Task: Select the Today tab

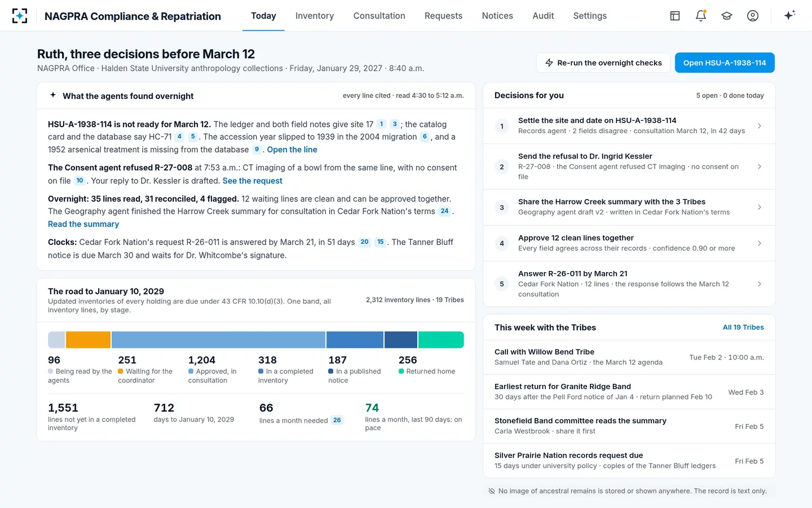Action: [x=263, y=16]
